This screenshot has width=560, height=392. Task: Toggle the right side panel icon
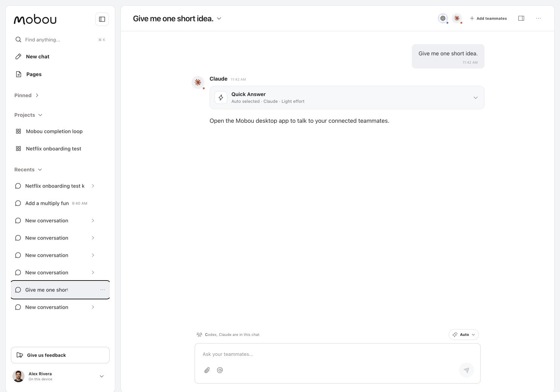pos(521,18)
